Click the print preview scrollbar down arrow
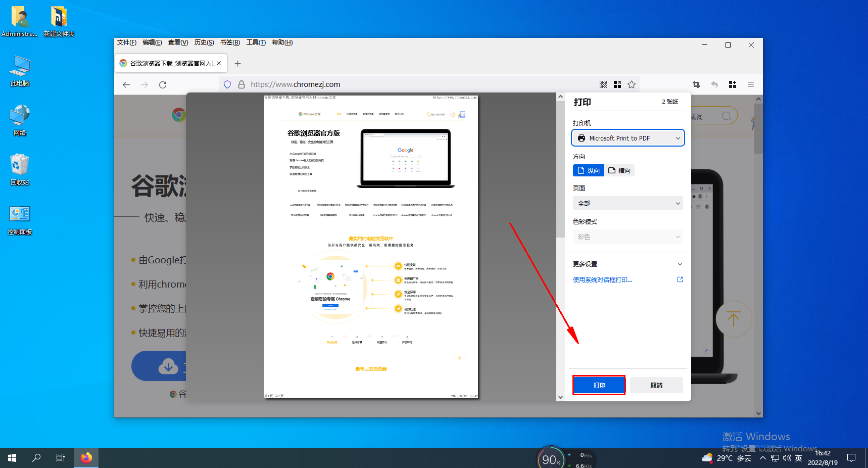Image resolution: width=868 pixels, height=468 pixels. click(x=560, y=397)
